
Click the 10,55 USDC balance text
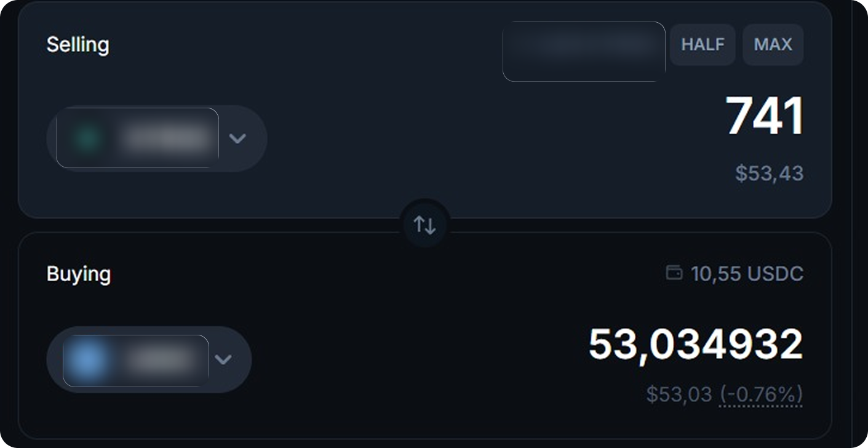coord(746,274)
